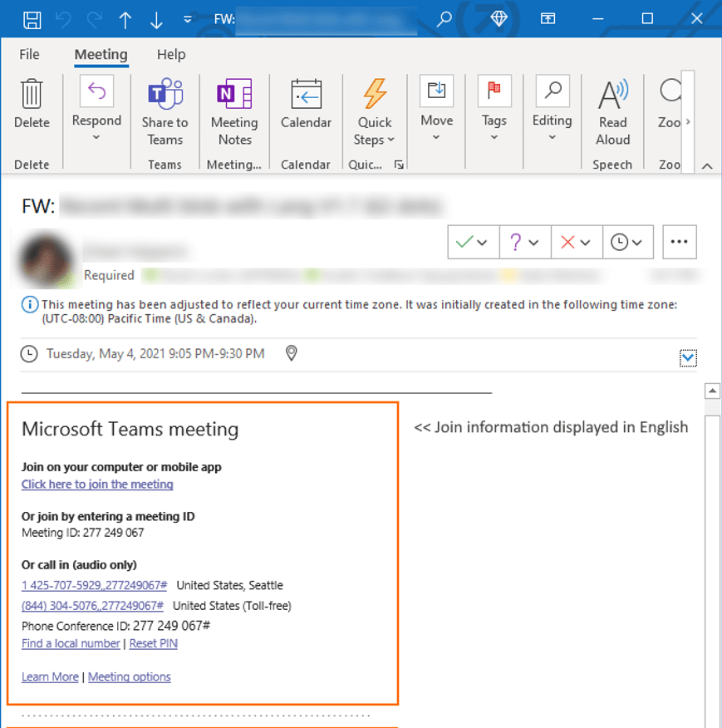Open Quick Steps dialog launcher
Viewport: 722px width, 728px height.
pos(399,165)
